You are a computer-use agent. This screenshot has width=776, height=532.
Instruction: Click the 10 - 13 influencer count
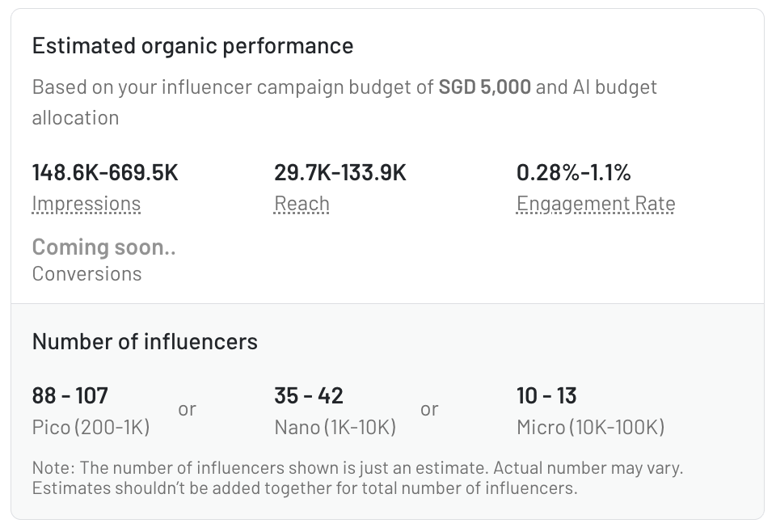tap(546, 395)
